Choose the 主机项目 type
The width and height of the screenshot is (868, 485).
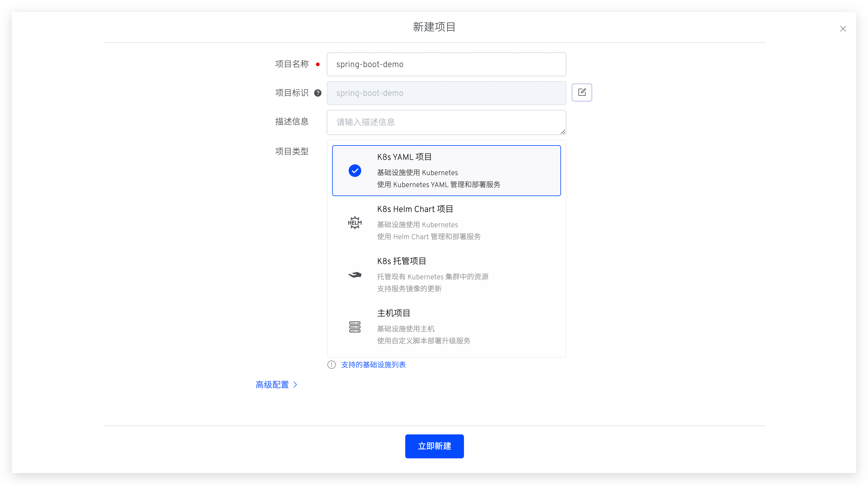click(447, 327)
